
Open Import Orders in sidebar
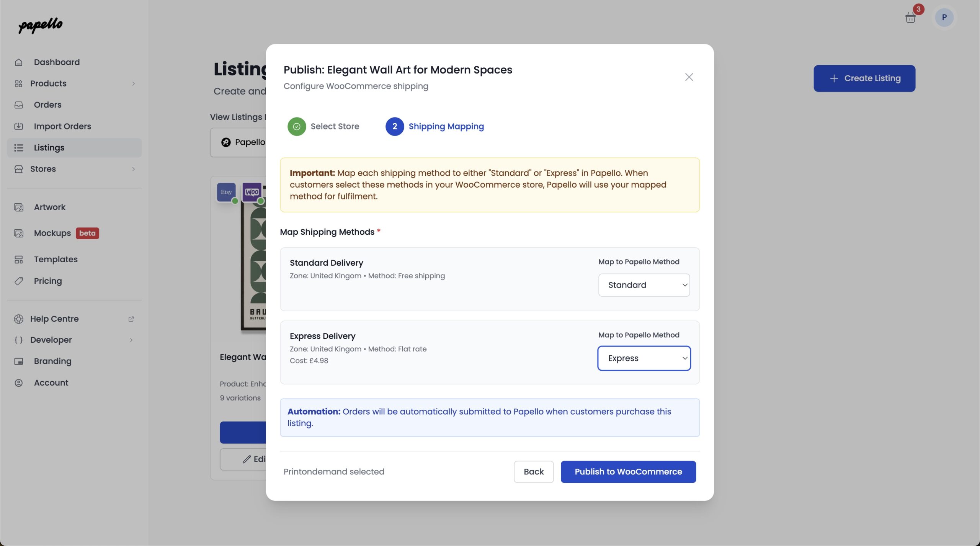coord(62,126)
